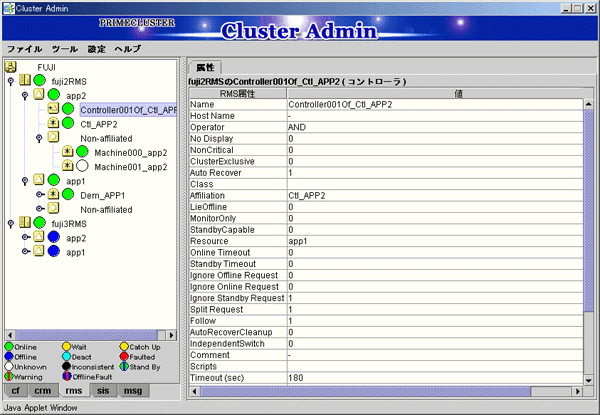
Task: Open the ファイル menu
Action: pyautogui.click(x=24, y=49)
